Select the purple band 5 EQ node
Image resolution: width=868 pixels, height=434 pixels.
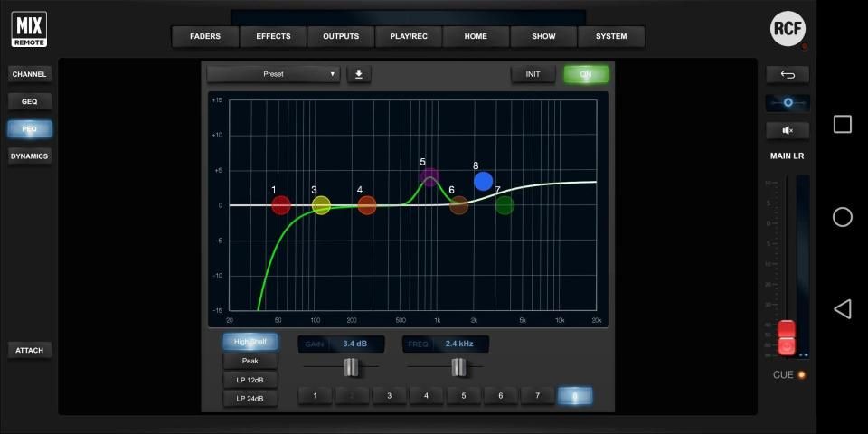429,177
